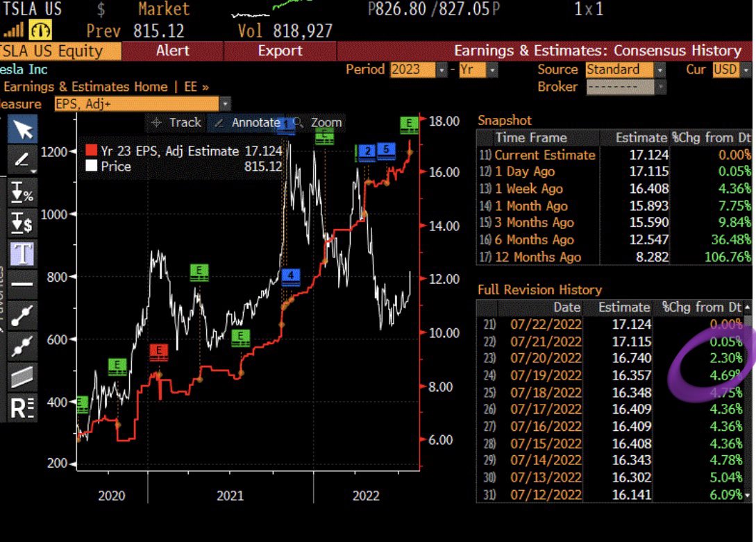
Task: Click the red E earnings marker
Action: 158,352
